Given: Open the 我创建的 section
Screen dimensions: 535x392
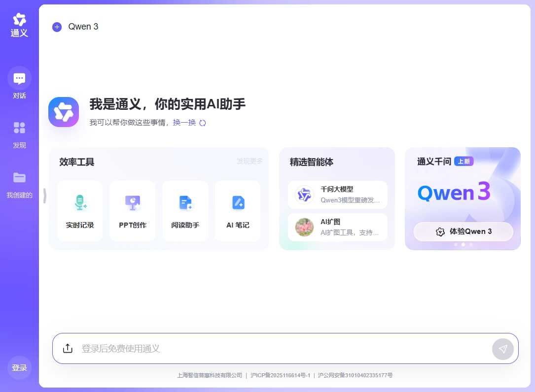Looking at the screenshot, I should coord(19,183).
